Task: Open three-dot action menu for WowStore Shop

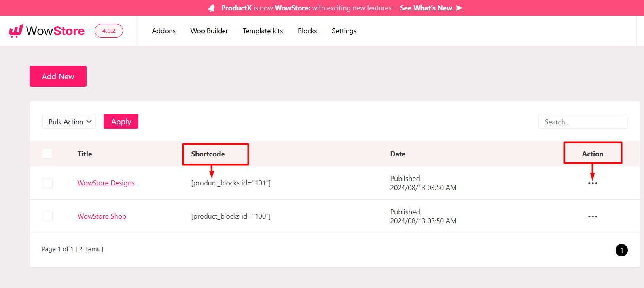Action: tap(593, 217)
